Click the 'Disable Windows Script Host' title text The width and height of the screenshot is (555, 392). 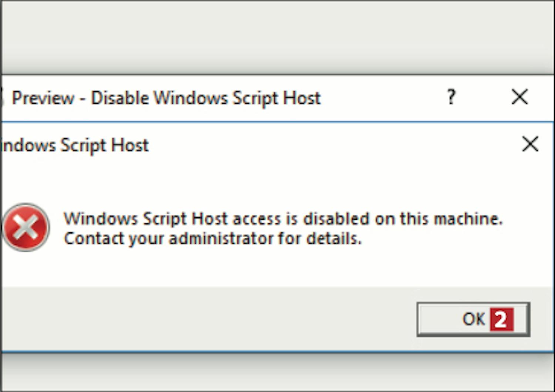pos(206,98)
